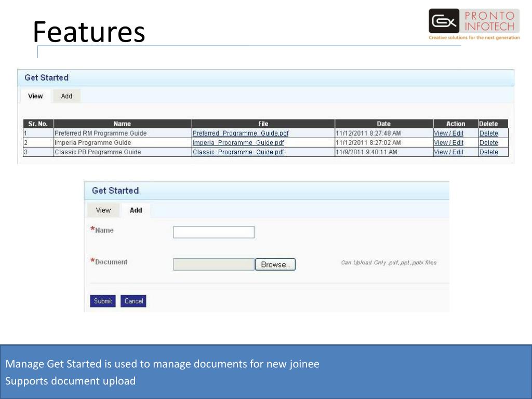Open Preferred_Programme_Guide.pdf file link
The height and width of the screenshot is (399, 532).
(x=241, y=134)
